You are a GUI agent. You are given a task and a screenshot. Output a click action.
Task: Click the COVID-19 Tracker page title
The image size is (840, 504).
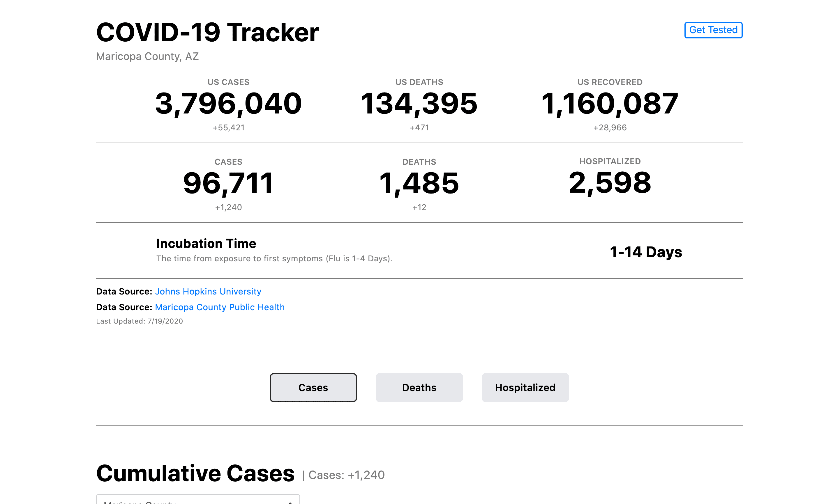[207, 32]
